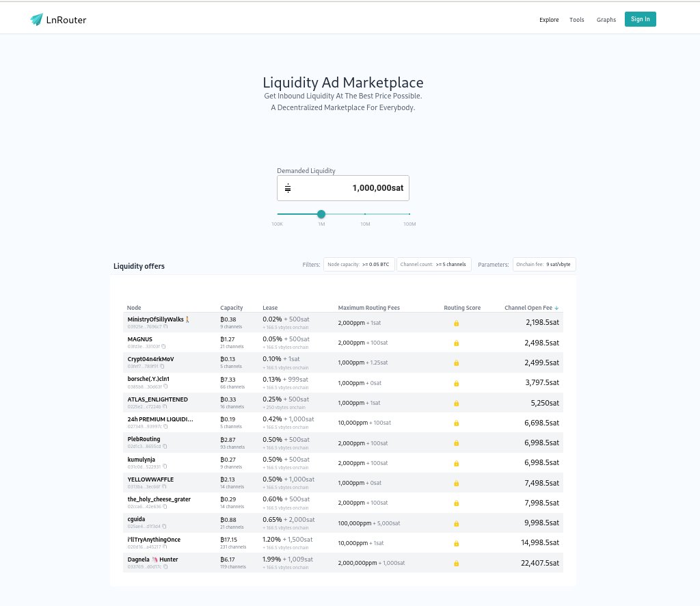700x606 pixels.
Task: Copy node ID of YELLOWWAFFLE
Action: tap(164, 487)
